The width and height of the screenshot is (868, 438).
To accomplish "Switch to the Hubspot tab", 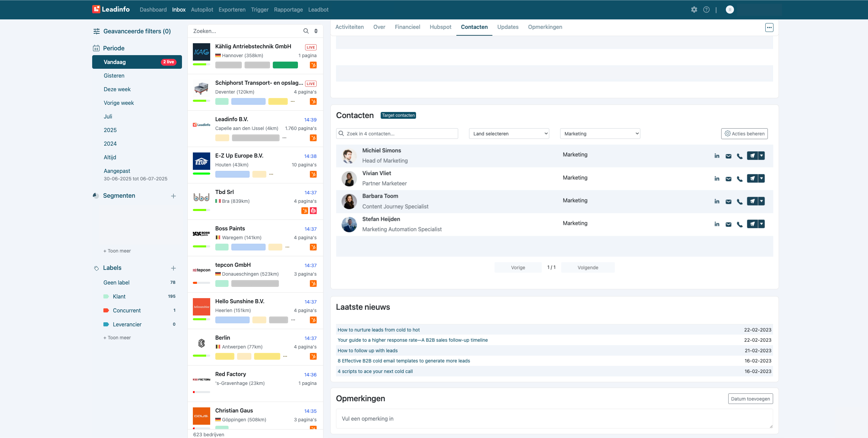I will pos(440,27).
